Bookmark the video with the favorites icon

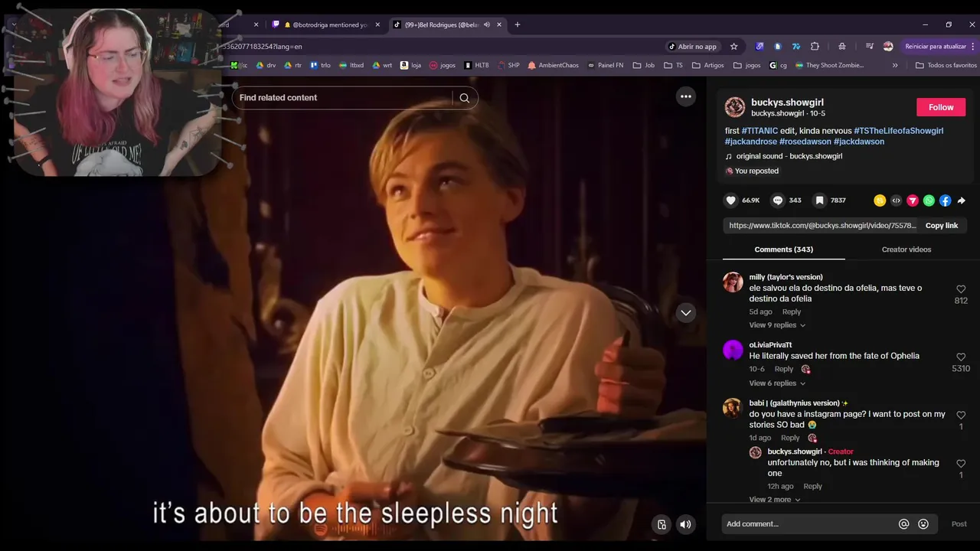click(819, 201)
